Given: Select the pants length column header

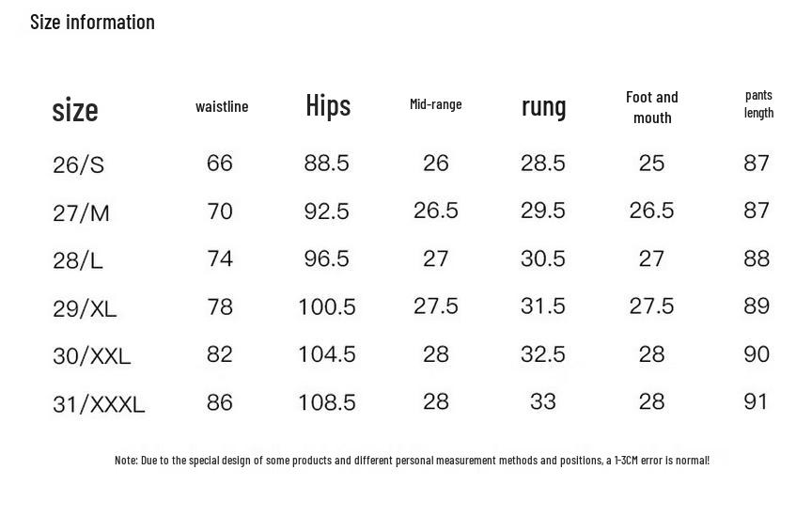Looking at the screenshot, I should [x=758, y=103].
